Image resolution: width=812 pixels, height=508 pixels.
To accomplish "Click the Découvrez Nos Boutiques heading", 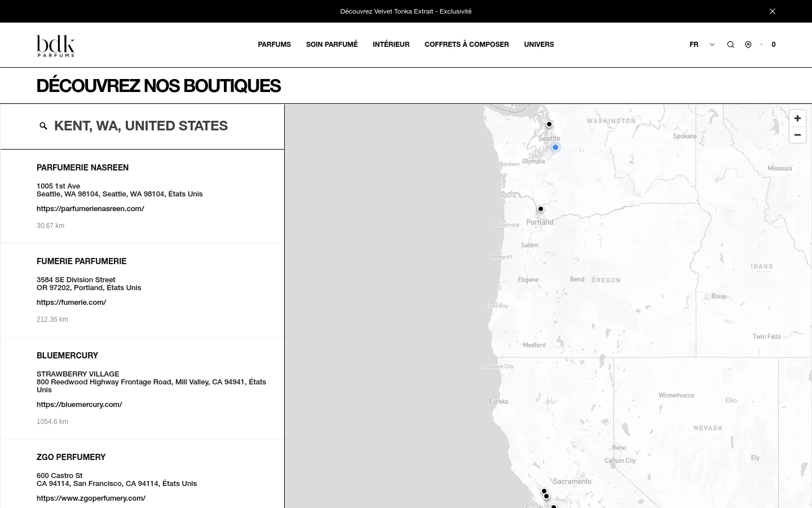I will coord(158,86).
